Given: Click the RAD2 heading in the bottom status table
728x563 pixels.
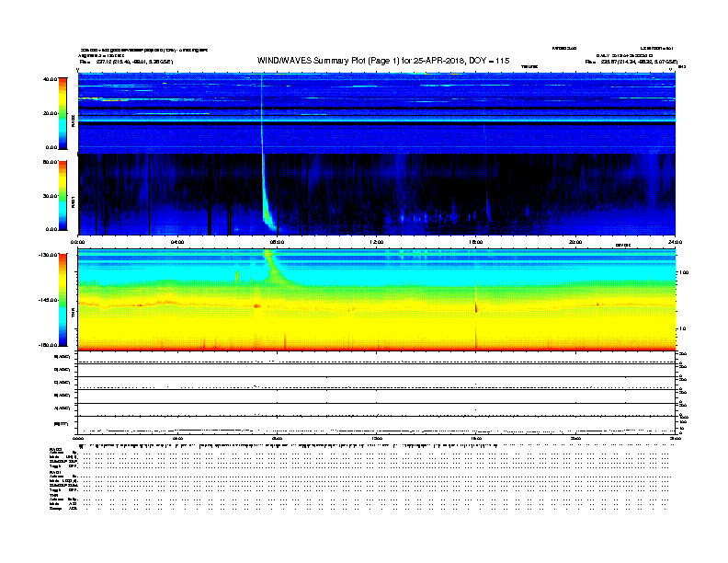Looking at the screenshot, I should click(x=55, y=449).
